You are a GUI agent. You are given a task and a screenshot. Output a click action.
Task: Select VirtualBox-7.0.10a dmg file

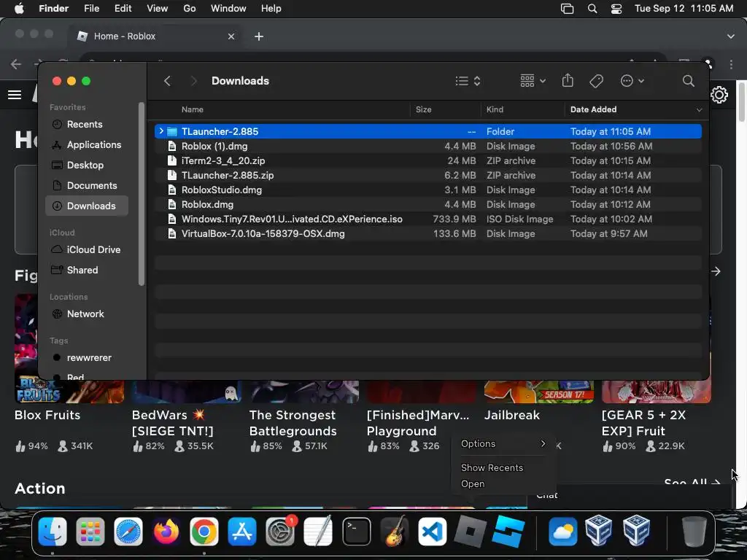(x=427, y=234)
